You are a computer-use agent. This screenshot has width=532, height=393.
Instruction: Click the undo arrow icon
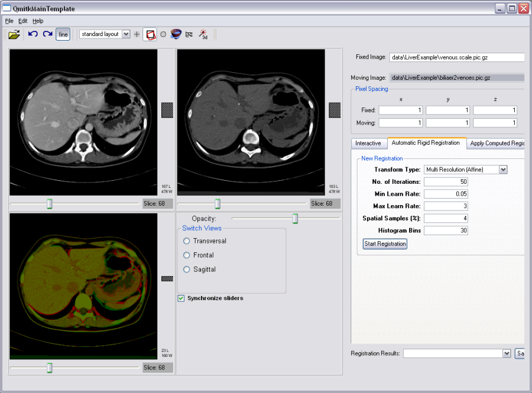click(33, 34)
